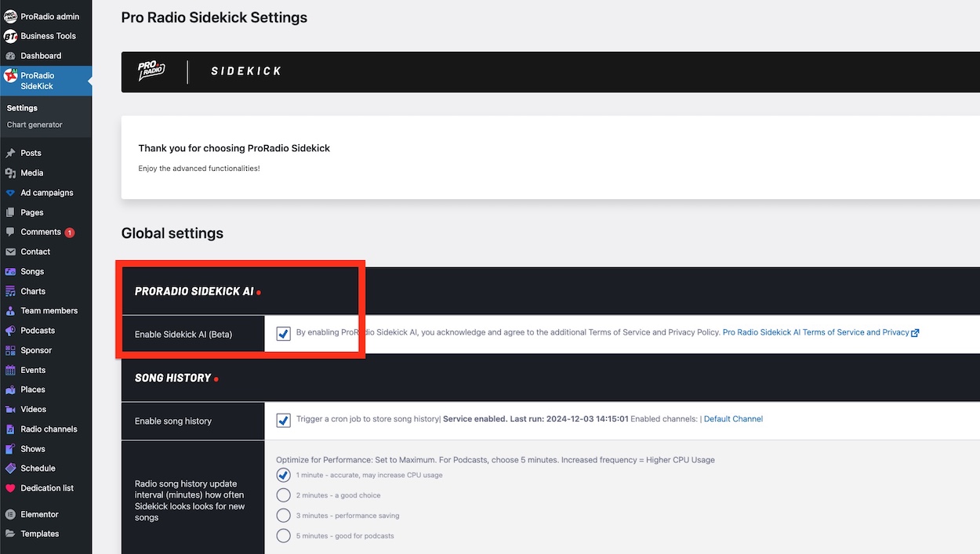Toggle the Enable song history checkbox
The image size is (980, 554).
point(284,421)
